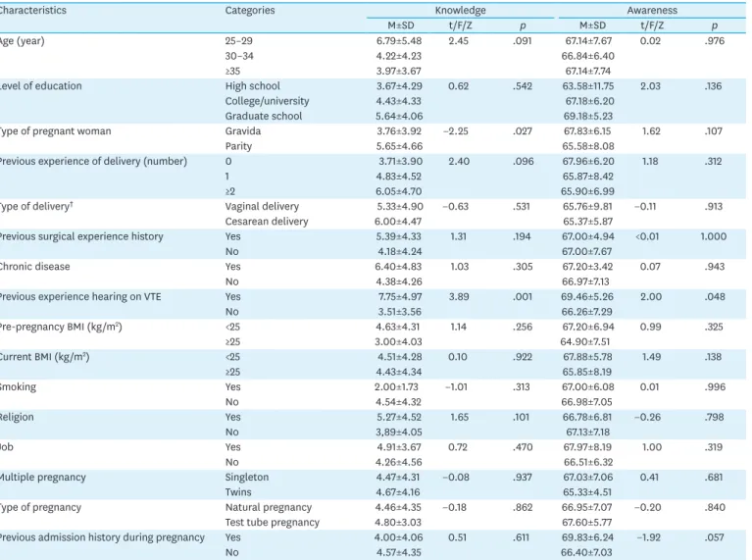Screen dimensions: 752x560
Task: Click the knowledge value 6.79±5.48
Action: pos(399,41)
